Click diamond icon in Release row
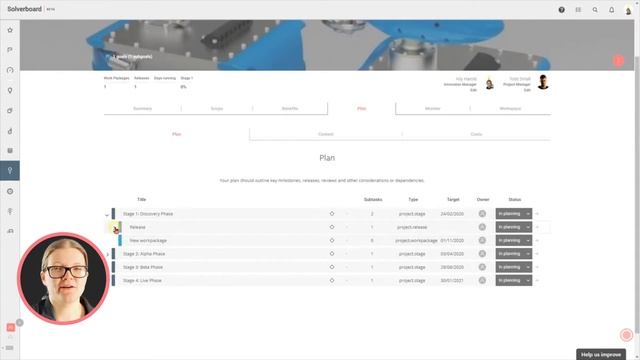 tap(332, 227)
